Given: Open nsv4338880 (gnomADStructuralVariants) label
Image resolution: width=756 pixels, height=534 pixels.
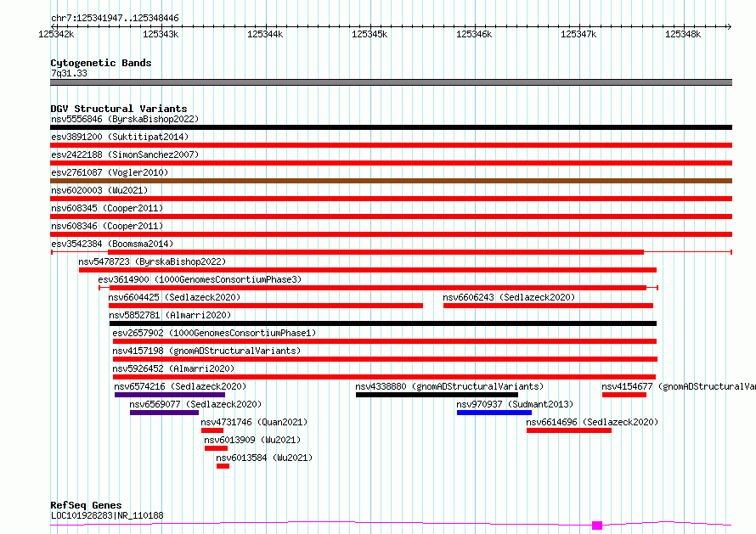Looking at the screenshot, I should coord(449,386).
